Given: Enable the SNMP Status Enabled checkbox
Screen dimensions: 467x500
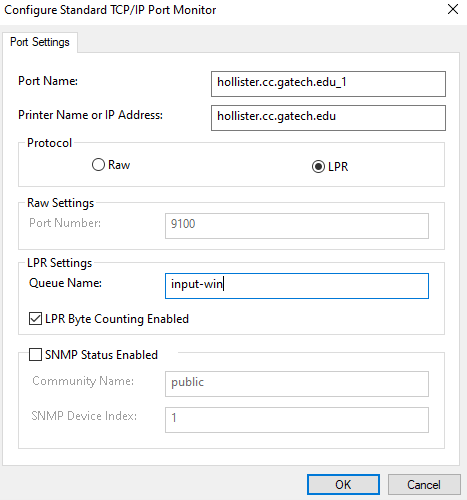Looking at the screenshot, I should click(x=35, y=355).
